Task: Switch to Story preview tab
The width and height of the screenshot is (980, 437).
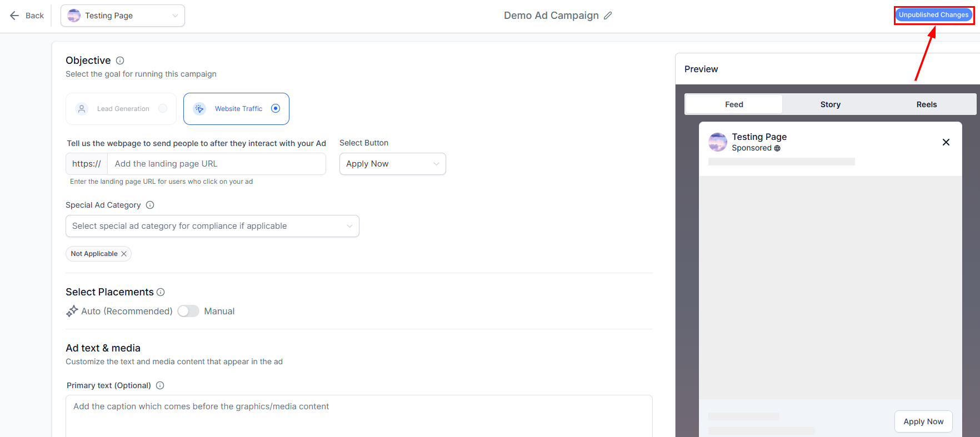Action: click(x=831, y=104)
